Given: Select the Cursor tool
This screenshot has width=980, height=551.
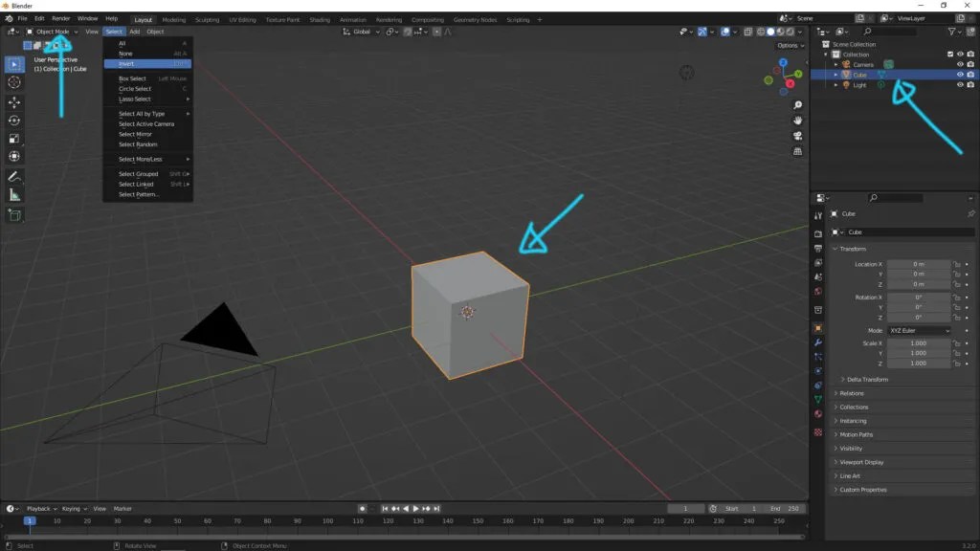Looking at the screenshot, I should 13,82.
